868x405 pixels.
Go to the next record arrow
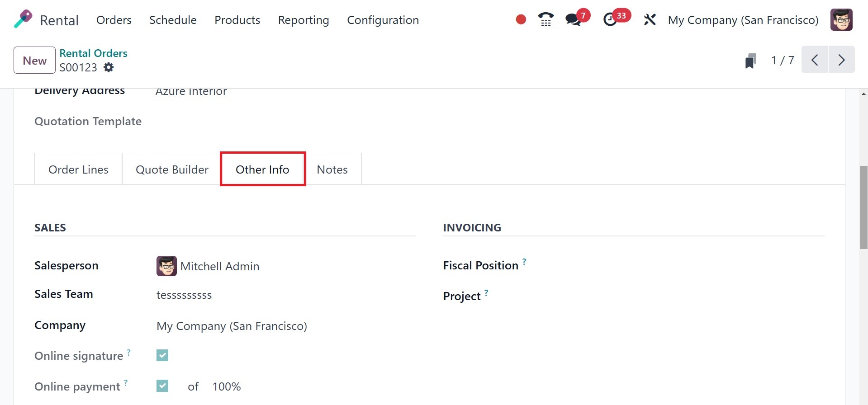pos(841,60)
